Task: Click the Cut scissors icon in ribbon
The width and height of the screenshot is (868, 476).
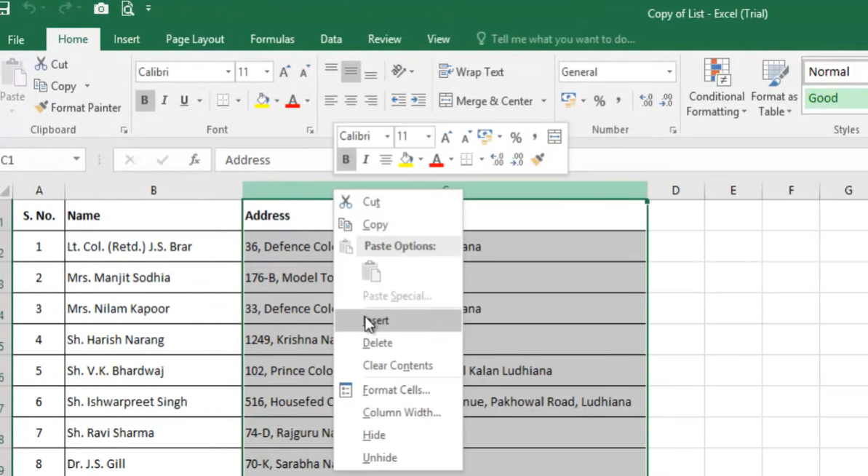Action: click(41, 64)
